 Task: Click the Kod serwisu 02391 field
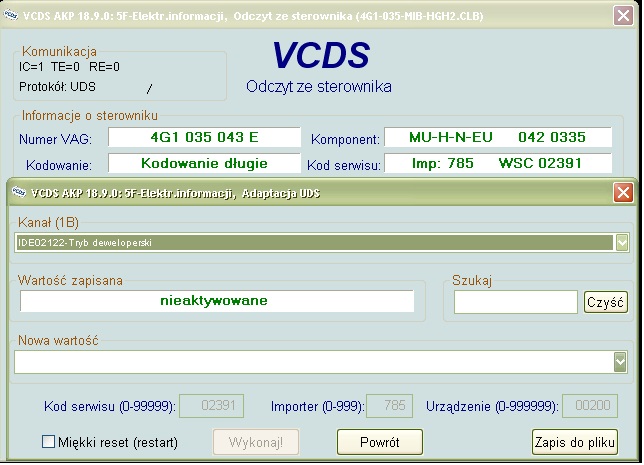point(212,406)
